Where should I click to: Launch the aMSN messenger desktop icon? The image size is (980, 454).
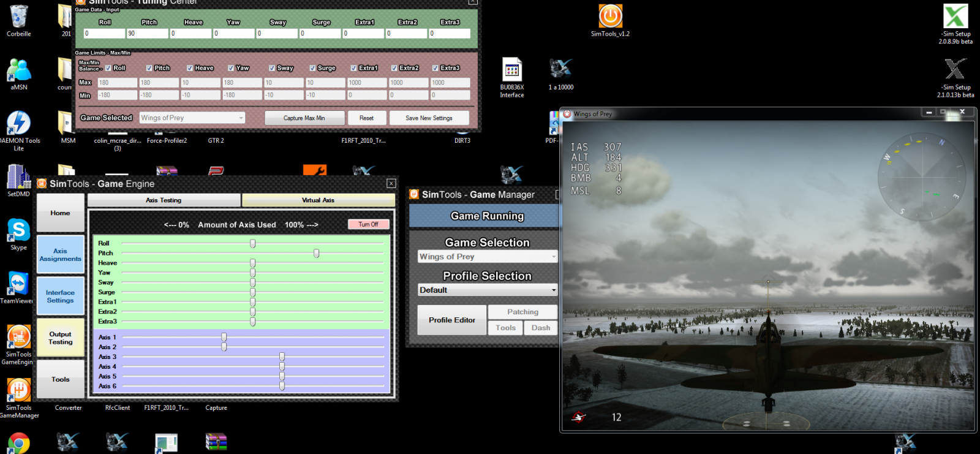tap(19, 70)
